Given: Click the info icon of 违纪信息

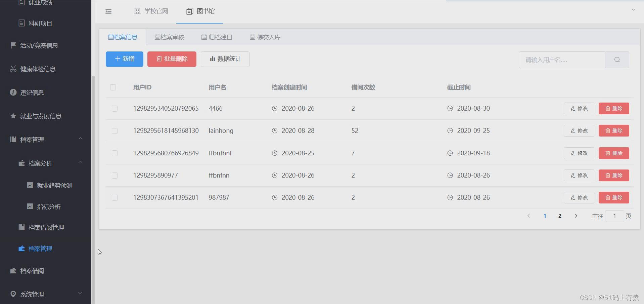Looking at the screenshot, I should [13, 92].
